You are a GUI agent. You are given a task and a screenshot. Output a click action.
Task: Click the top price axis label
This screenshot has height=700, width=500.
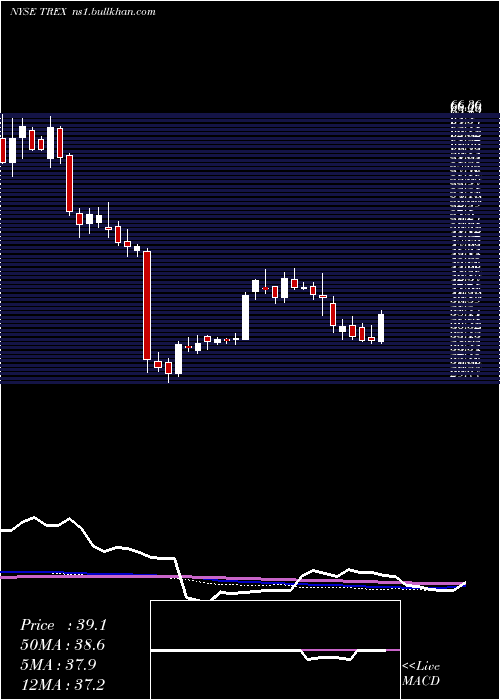[x=465, y=106]
